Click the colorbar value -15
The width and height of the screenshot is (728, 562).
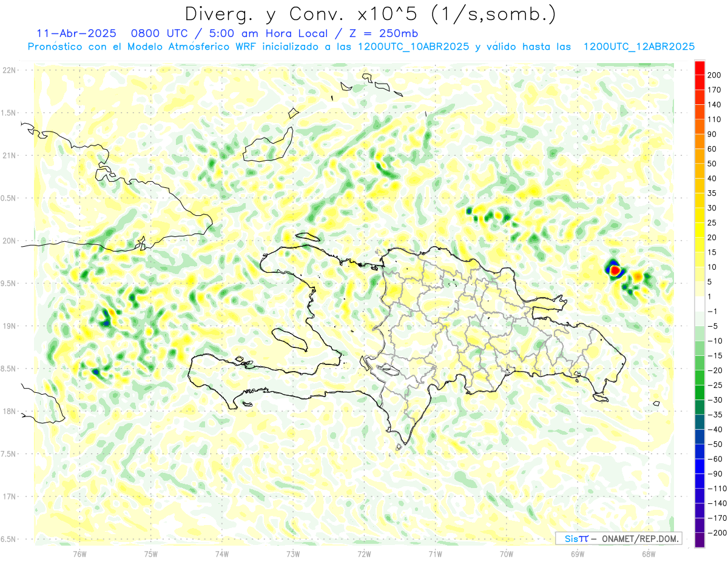[715, 356]
